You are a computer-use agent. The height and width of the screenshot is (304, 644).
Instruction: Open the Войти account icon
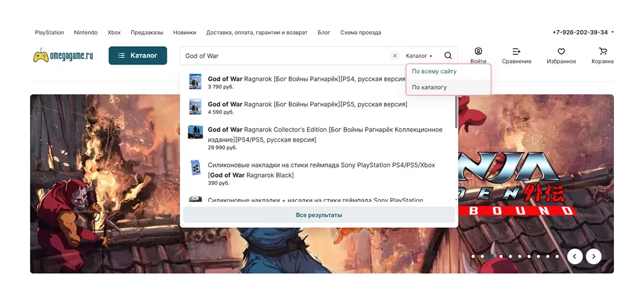pyautogui.click(x=478, y=52)
